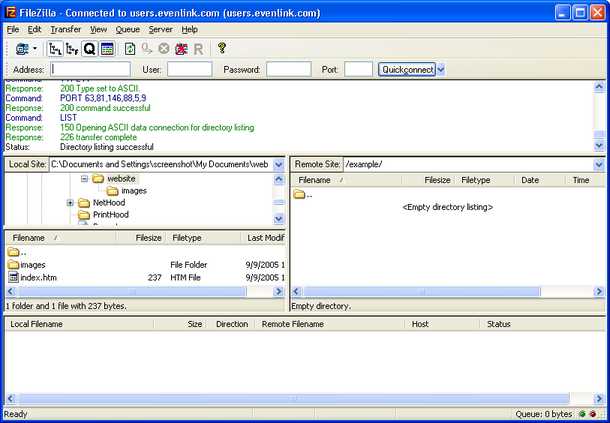Open the Edit menu
Viewport: 610px width, 423px height.
pos(34,30)
